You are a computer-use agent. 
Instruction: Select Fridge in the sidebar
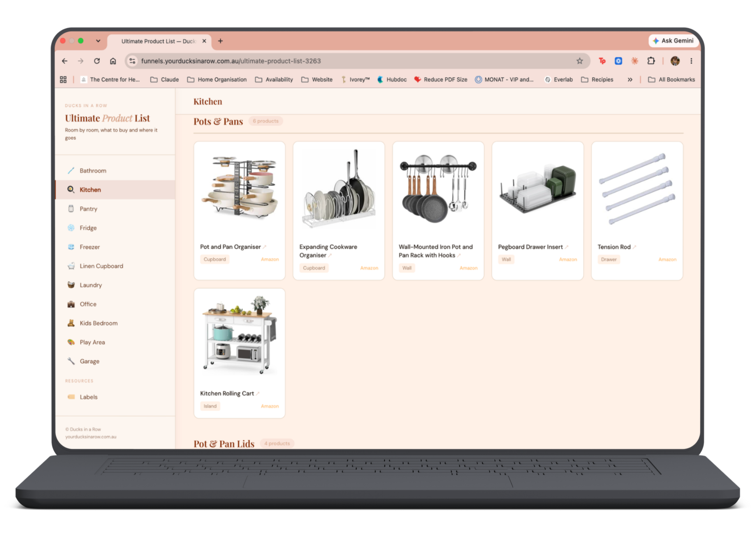tap(115, 228)
